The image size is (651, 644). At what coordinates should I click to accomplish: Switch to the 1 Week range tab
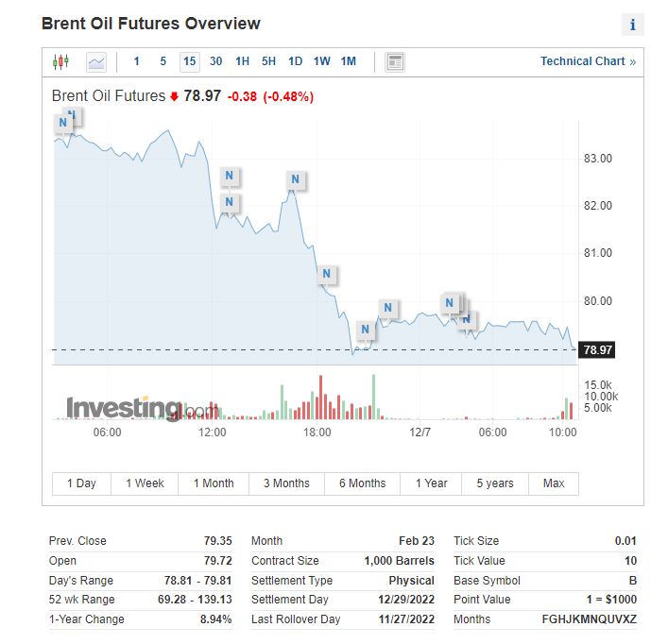tap(145, 483)
